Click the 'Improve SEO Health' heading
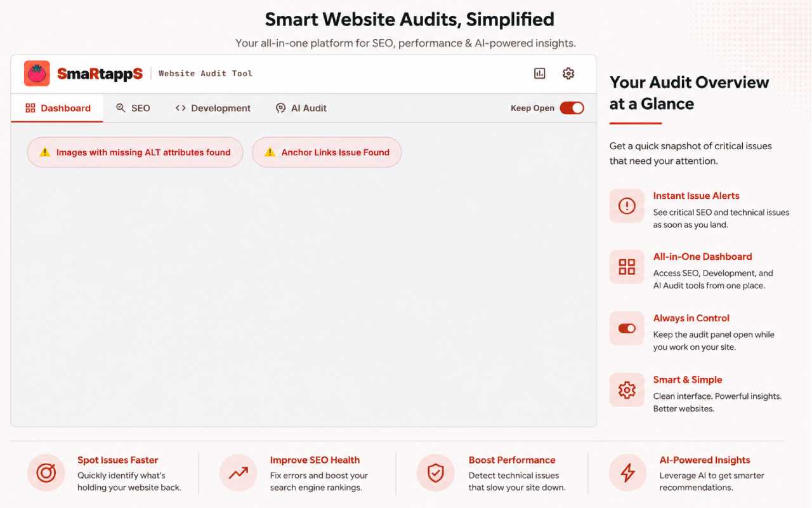This screenshot has height=508, width=812. (x=315, y=460)
